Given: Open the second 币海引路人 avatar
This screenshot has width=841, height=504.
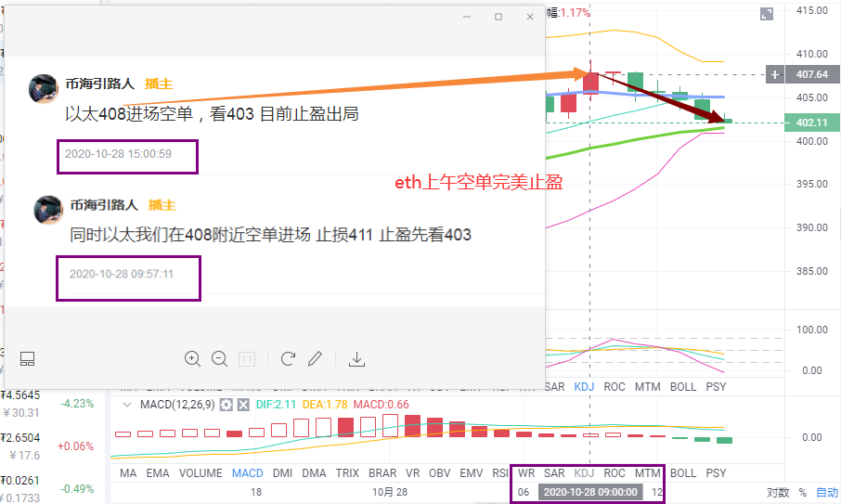Looking at the screenshot, I should coord(48,210).
